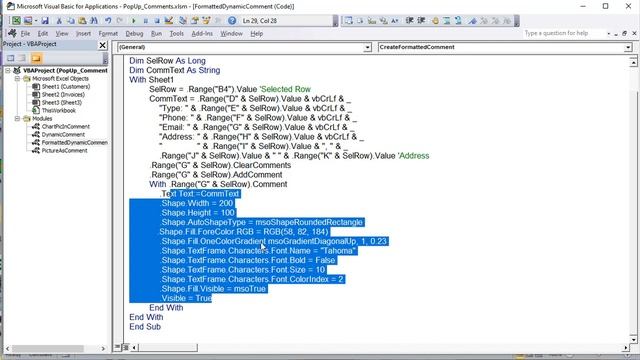The height and width of the screenshot is (360, 640).
Task: Open the Properties Window icon
Action: [x=195, y=20]
